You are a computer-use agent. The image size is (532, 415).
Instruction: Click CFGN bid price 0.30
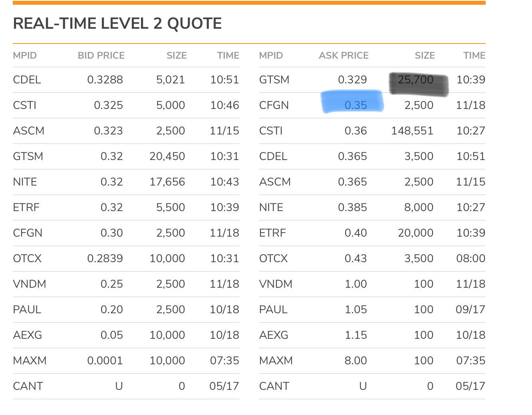pyautogui.click(x=111, y=233)
